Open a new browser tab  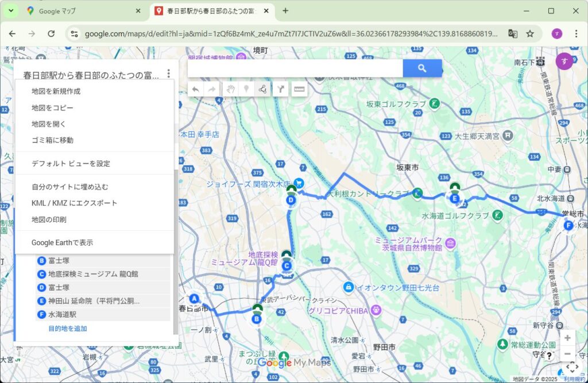(285, 11)
